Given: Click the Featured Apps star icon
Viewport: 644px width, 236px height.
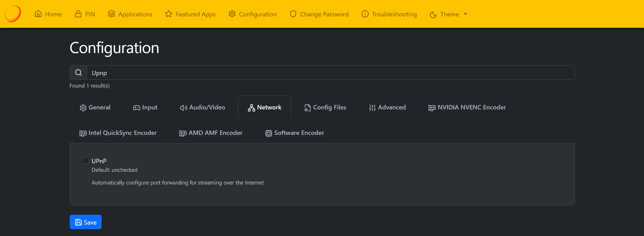Looking at the screenshot, I should click(x=169, y=14).
